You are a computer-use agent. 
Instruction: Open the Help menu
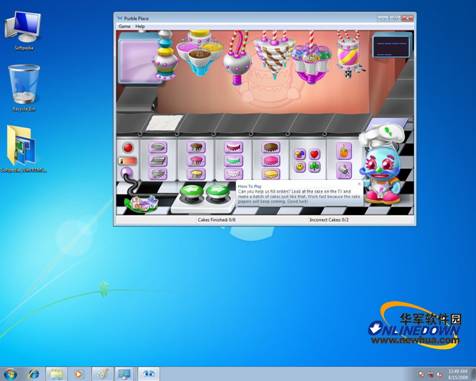click(140, 26)
